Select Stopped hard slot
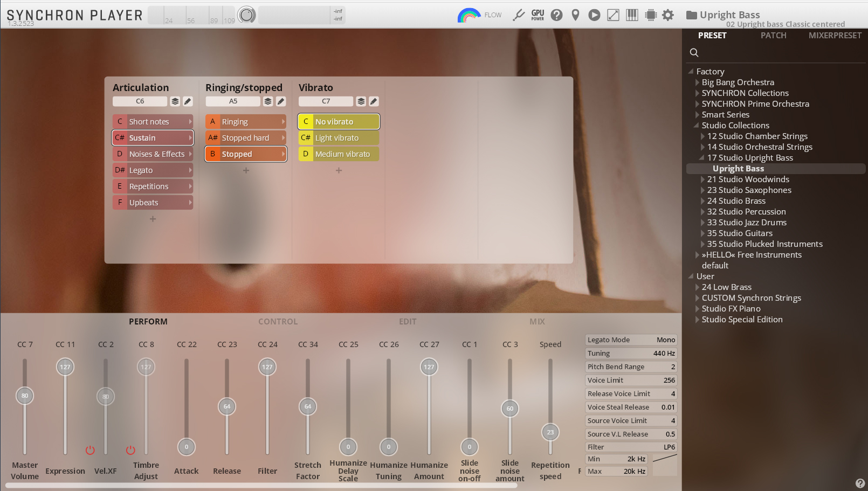The image size is (868, 491). click(246, 138)
